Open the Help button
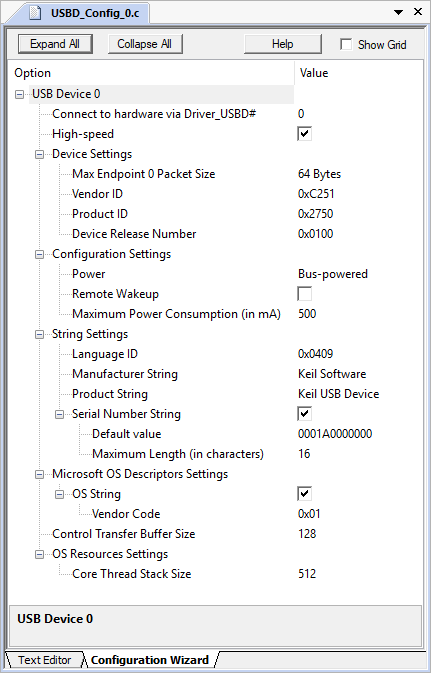The width and height of the screenshot is (431, 673). [282, 44]
